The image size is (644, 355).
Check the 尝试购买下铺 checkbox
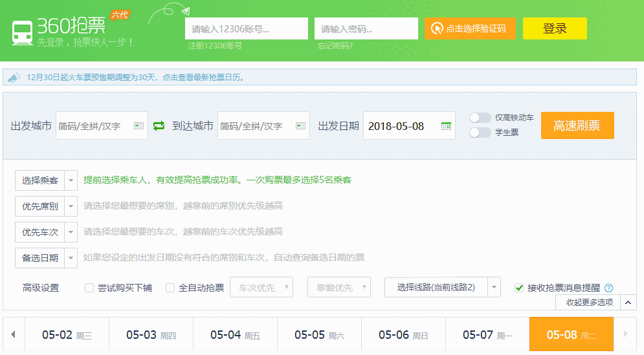pyautogui.click(x=89, y=288)
